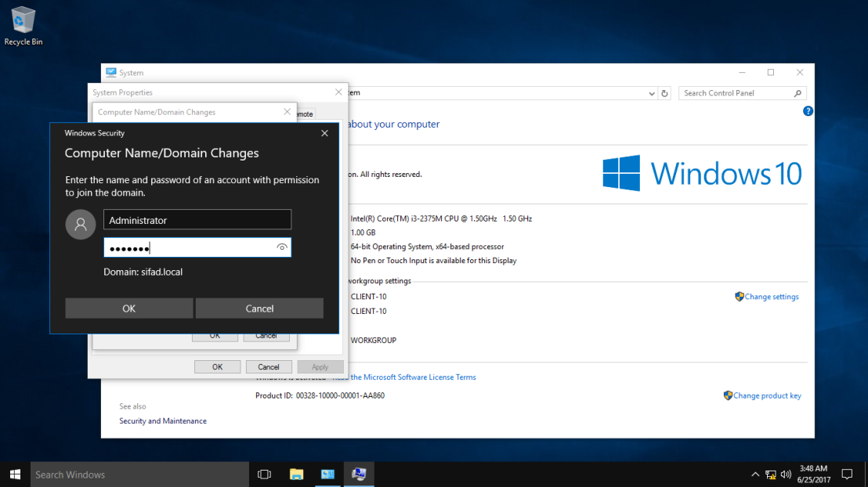Refresh the System control panel page
The image size is (868, 487).
click(x=664, y=93)
